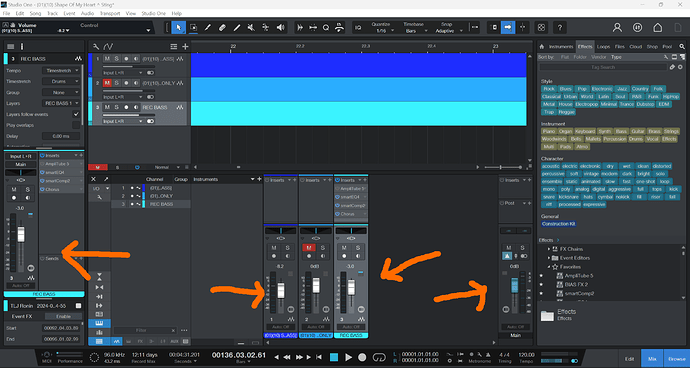Open the Transport menu

pyautogui.click(x=110, y=14)
